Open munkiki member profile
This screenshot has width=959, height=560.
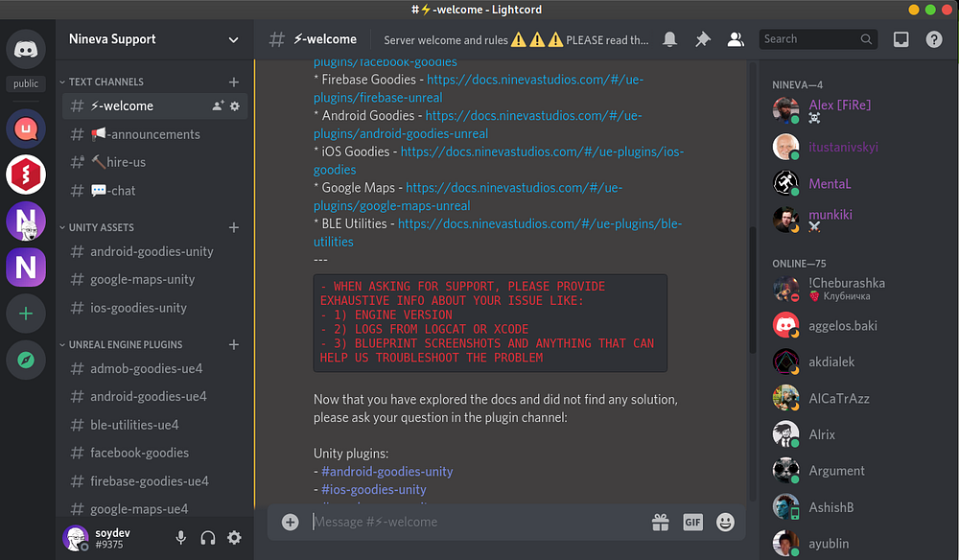click(x=856, y=221)
